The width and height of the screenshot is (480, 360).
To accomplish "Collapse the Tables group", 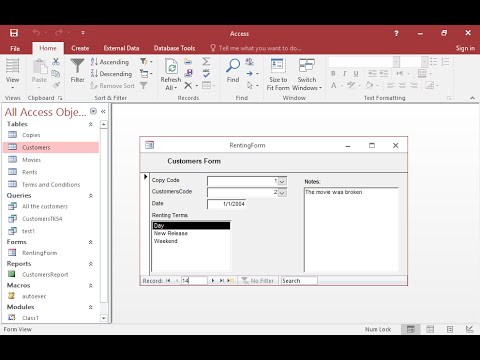I will click(90, 124).
